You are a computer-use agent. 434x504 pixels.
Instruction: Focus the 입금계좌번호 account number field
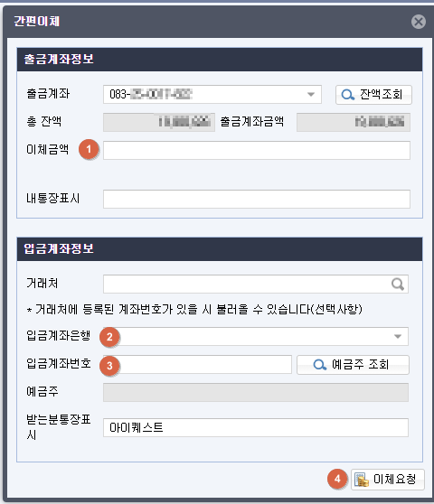pyautogui.click(x=197, y=365)
